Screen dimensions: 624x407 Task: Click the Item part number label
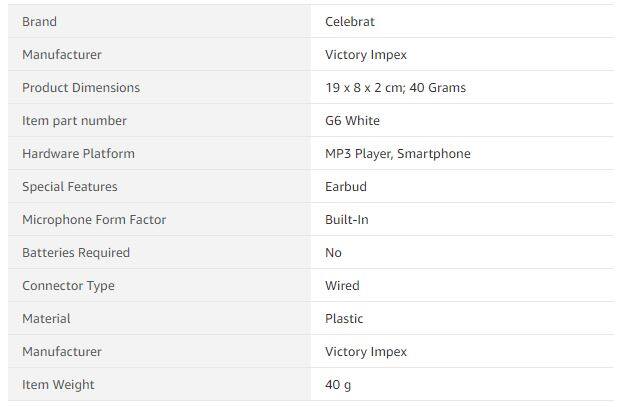coord(74,120)
